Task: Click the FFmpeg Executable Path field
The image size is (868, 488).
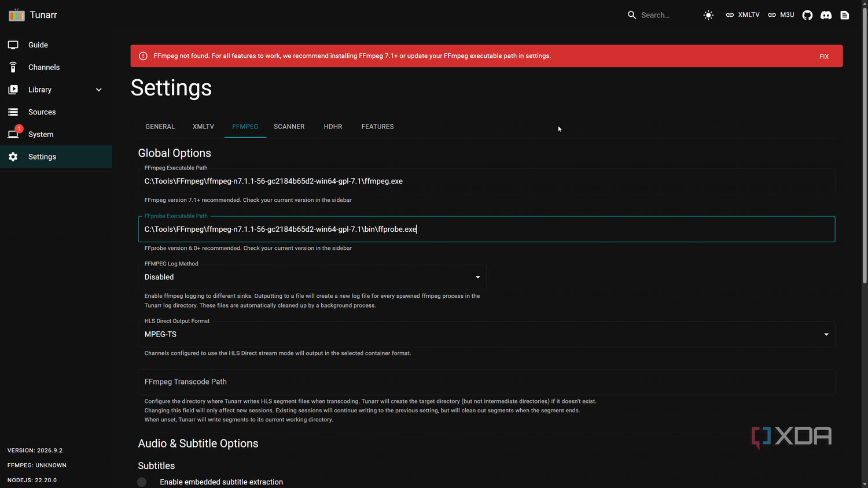Action: pyautogui.click(x=487, y=181)
